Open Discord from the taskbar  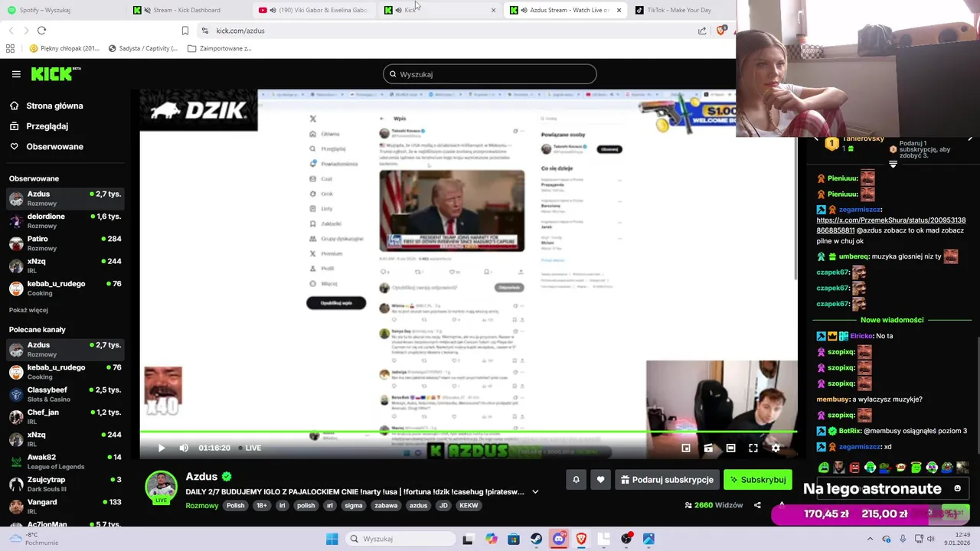point(559,539)
